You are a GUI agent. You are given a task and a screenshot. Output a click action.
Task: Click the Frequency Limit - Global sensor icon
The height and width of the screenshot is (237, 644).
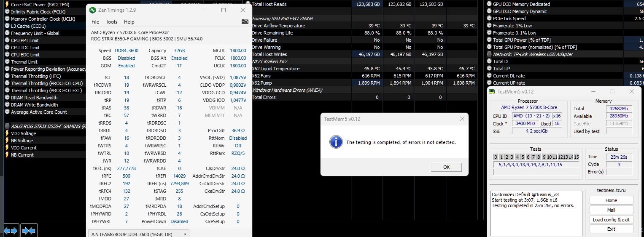(x=7, y=33)
